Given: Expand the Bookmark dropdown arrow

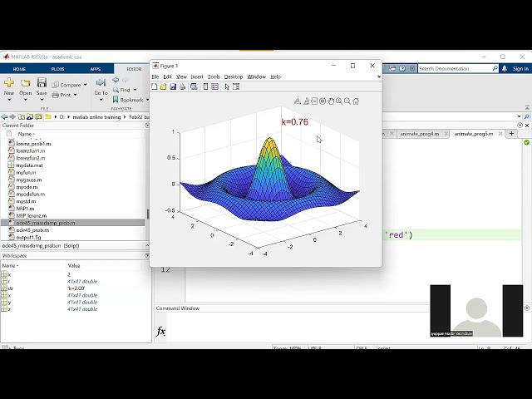Looking at the screenshot, I should tap(147, 100).
